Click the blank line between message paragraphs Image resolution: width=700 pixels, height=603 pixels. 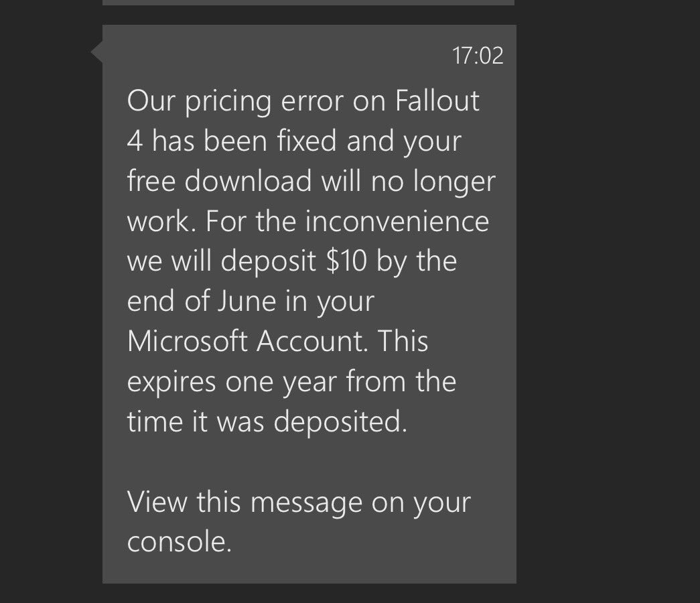click(309, 462)
